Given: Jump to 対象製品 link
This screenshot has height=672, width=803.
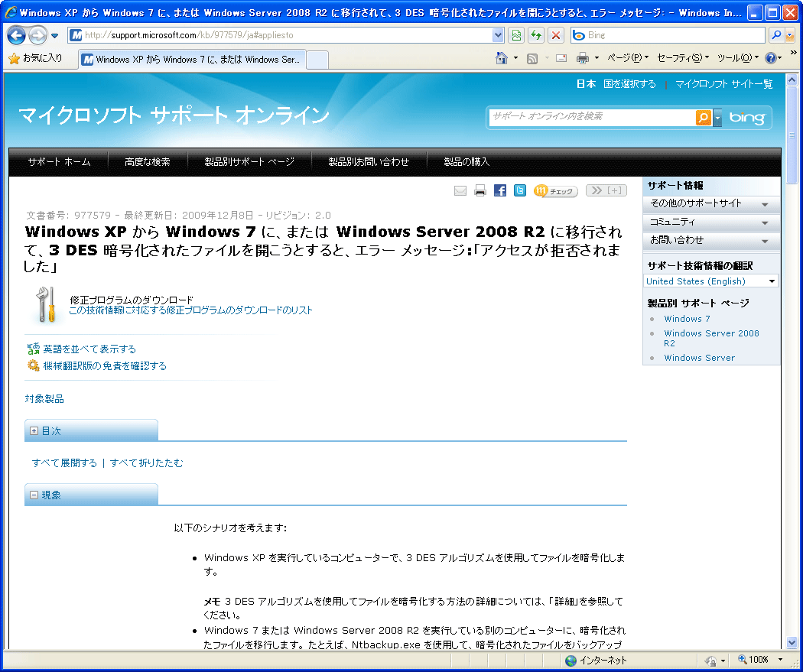Looking at the screenshot, I should tap(44, 399).
